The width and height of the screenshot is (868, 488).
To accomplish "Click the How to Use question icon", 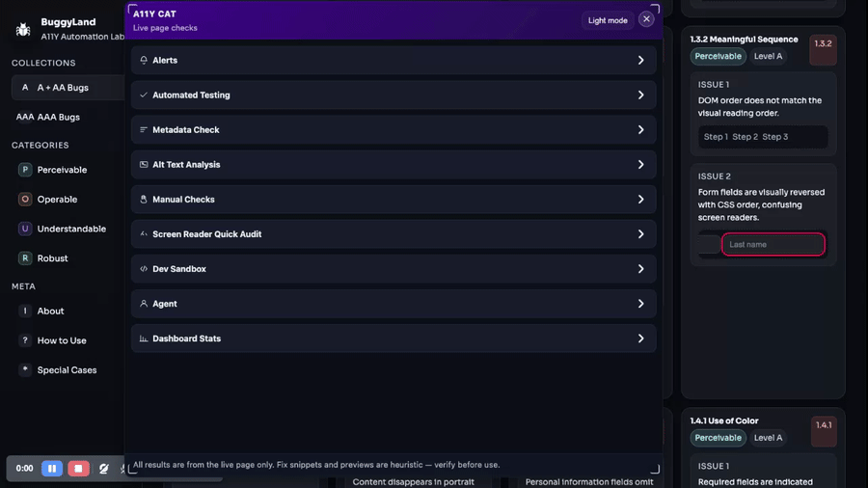I will coord(25,340).
